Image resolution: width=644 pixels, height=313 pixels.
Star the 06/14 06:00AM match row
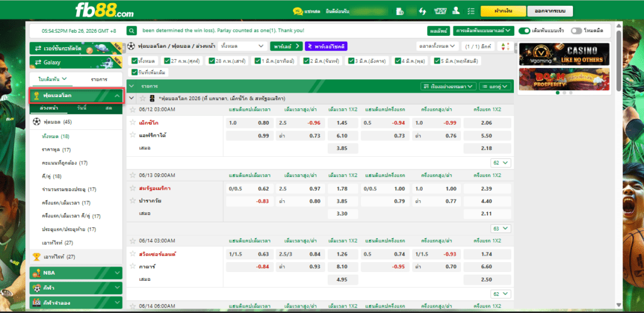(x=133, y=306)
